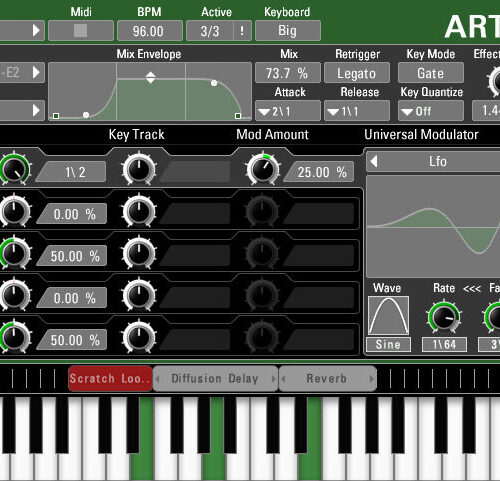The image size is (500, 481).
Task: Click the play arrow beside E2 field
Action: click(36, 72)
